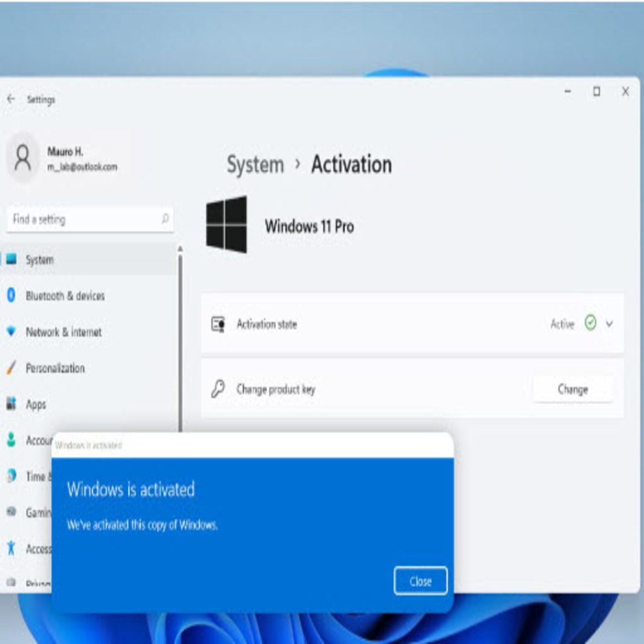Click the Change product key icon
Viewport: 644px width, 644px height.
click(x=218, y=389)
